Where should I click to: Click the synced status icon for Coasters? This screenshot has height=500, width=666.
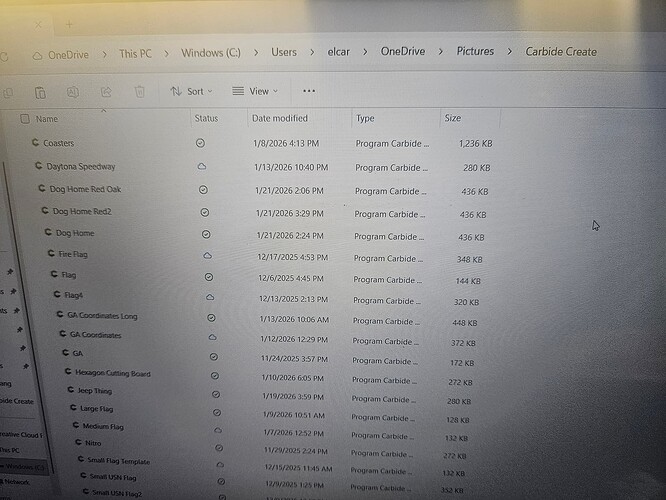coord(200,144)
